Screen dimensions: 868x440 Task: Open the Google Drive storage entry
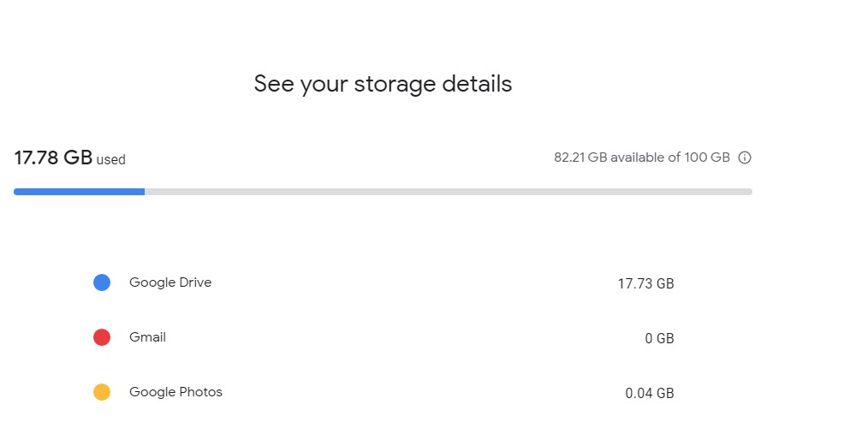click(x=383, y=282)
